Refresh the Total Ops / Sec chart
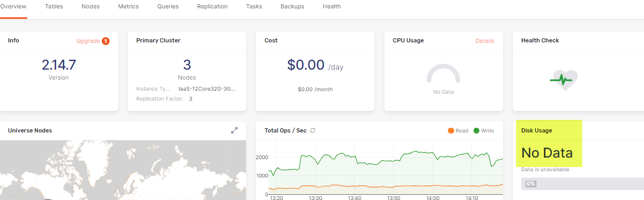The height and width of the screenshot is (200, 644). 313,130
